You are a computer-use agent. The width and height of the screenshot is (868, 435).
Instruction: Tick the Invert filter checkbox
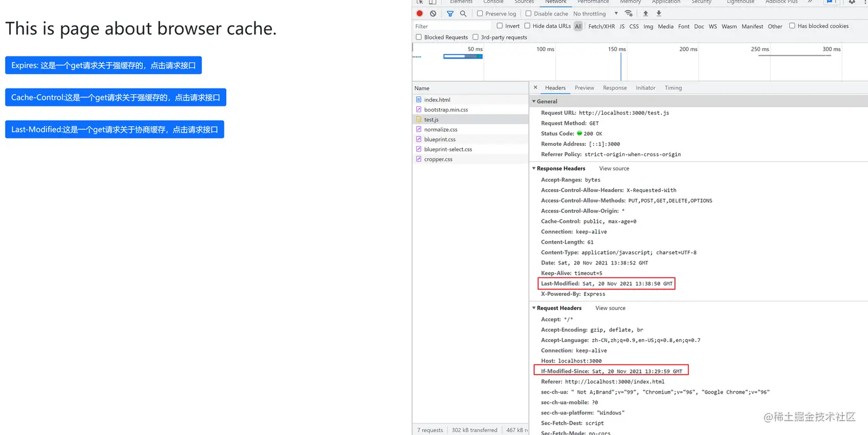click(499, 26)
